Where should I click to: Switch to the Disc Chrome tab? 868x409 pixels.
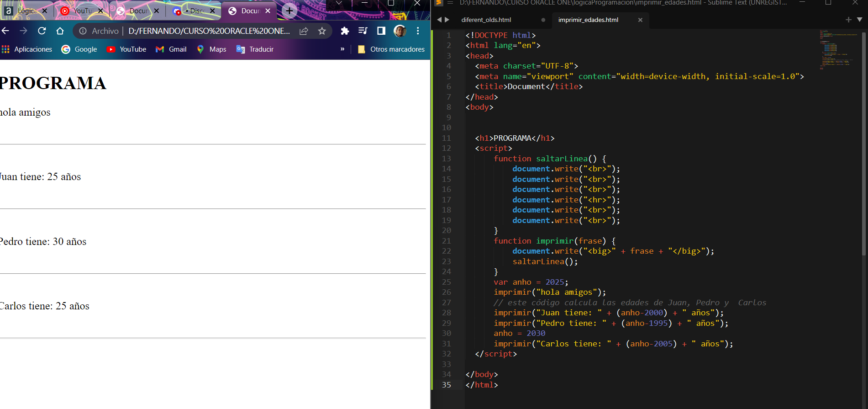[194, 11]
